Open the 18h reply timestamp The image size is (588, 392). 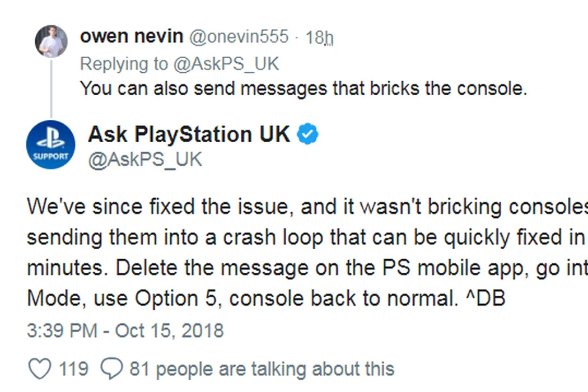(x=320, y=38)
